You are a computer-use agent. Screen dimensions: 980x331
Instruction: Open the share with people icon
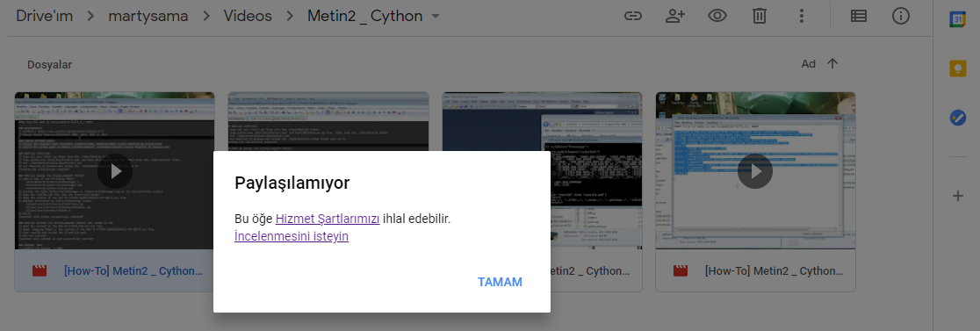pos(675,16)
